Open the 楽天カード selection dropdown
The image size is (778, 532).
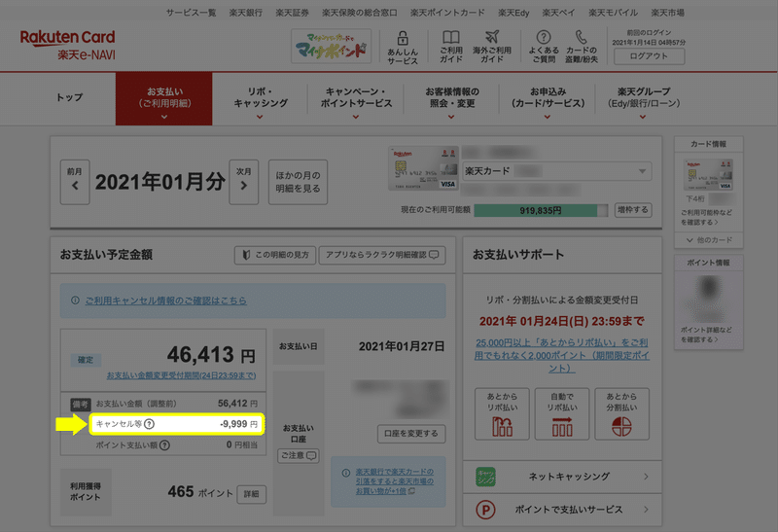click(x=556, y=171)
